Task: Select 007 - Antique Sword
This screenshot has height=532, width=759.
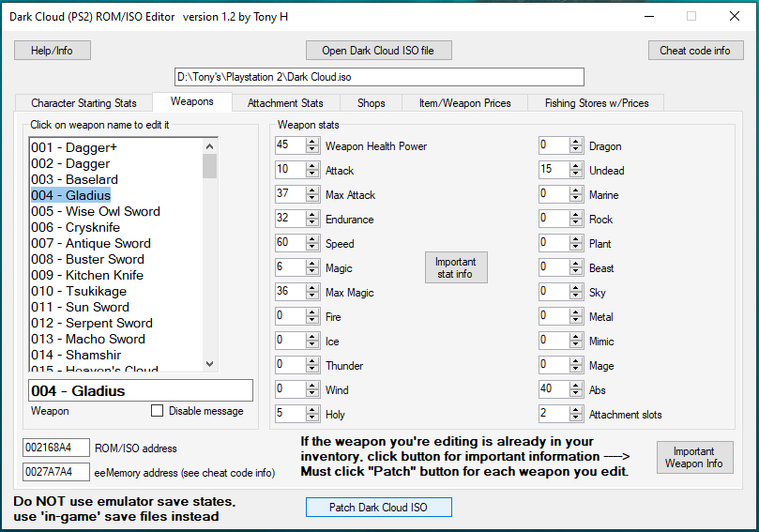Action: pyautogui.click(x=91, y=244)
